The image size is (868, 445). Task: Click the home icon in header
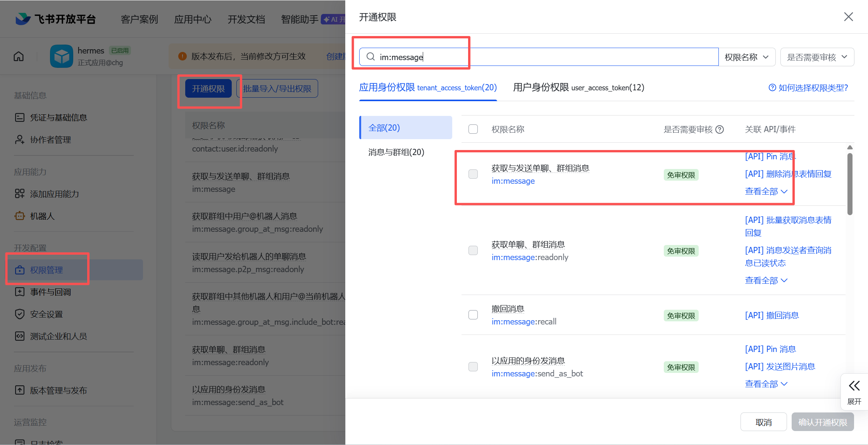pos(19,57)
